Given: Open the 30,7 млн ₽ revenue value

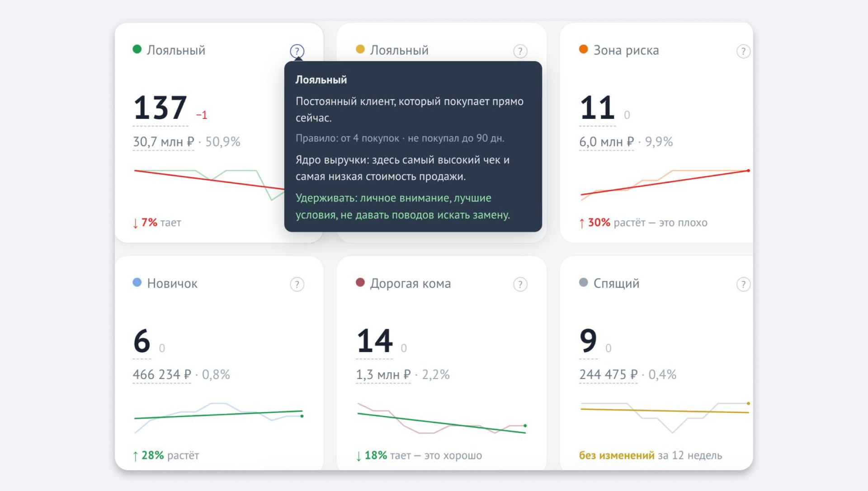Looking at the screenshot, I should 163,142.
